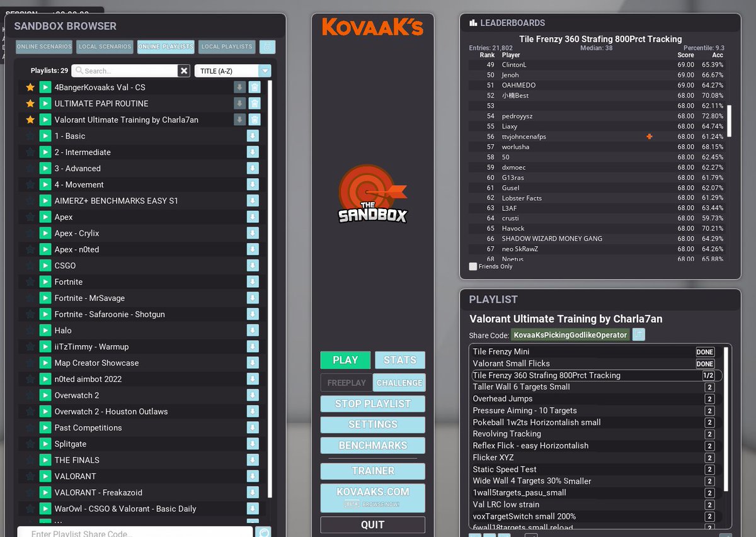Favorite the Apex playlist
Screen dimensions: 756x537
click(x=30, y=217)
